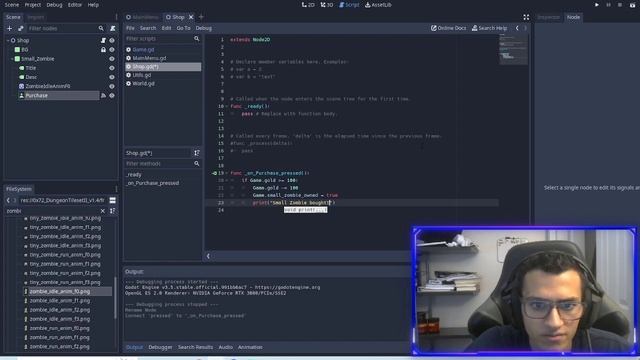Toggle distraction-free mode icon

click(526, 17)
